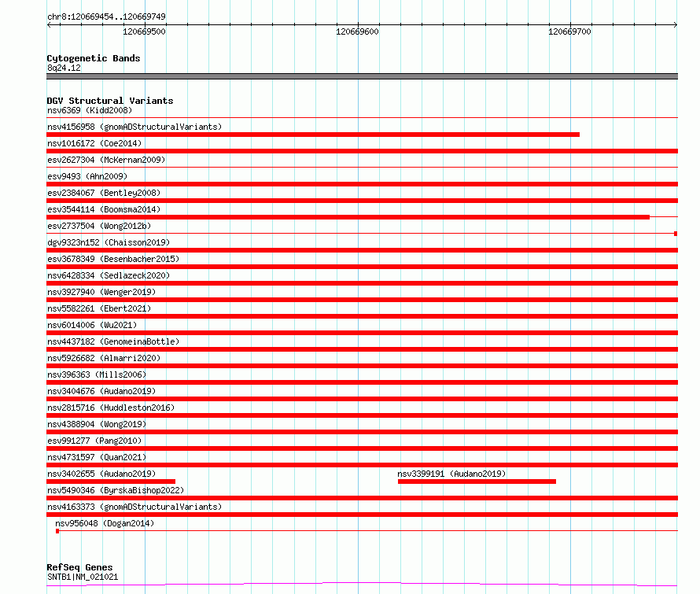
Task: Open nsv3399191 (Audano2019) variant label
Action: (451, 474)
